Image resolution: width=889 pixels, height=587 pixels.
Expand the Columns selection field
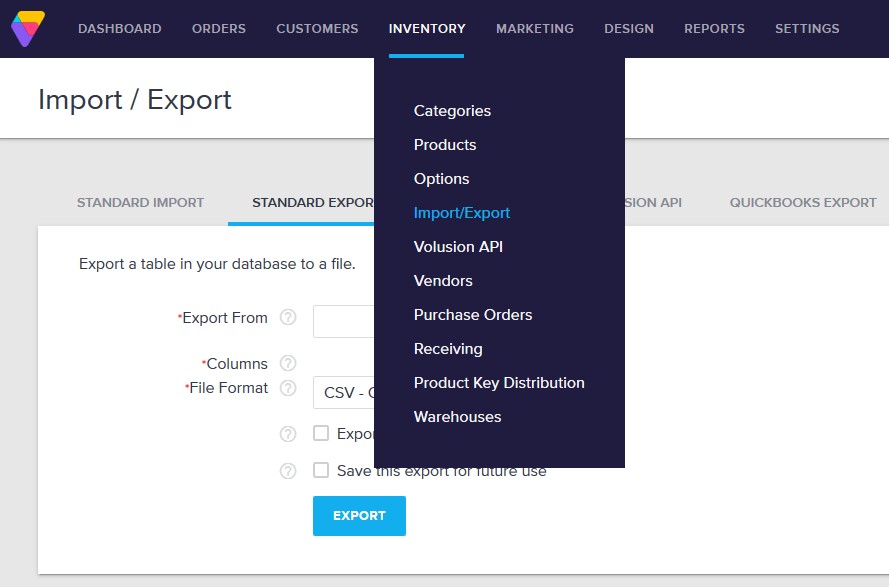[x=345, y=363]
